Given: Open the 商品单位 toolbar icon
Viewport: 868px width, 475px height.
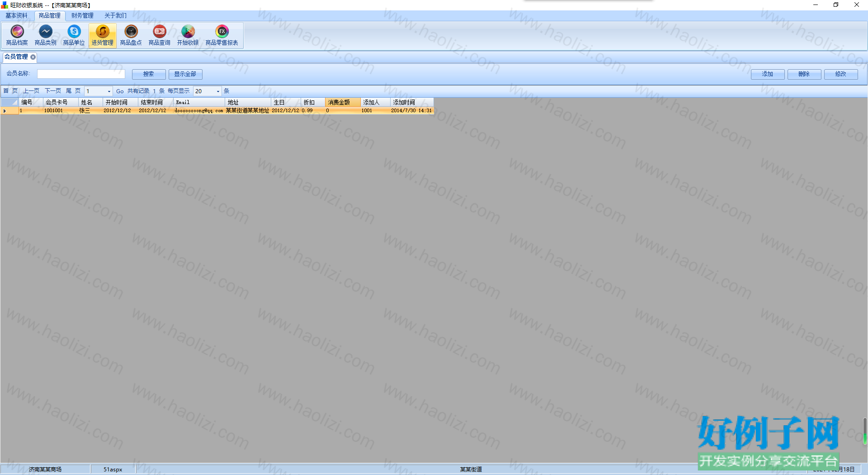Looking at the screenshot, I should (74, 35).
